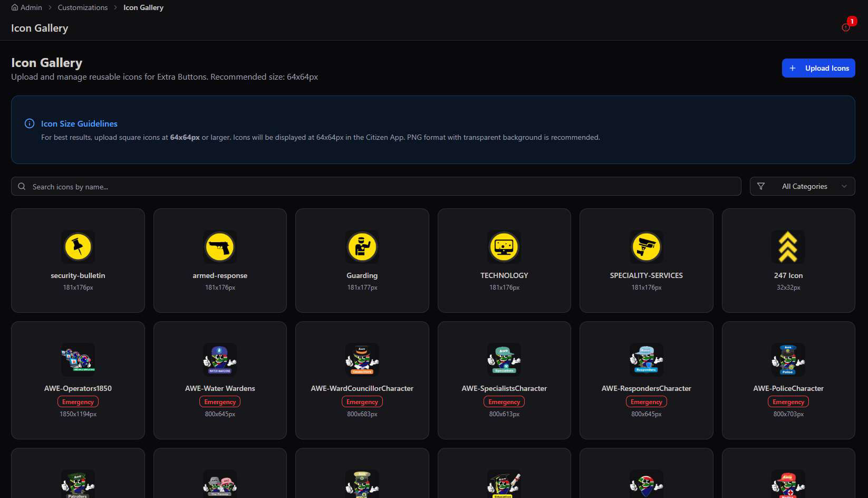Select the AWE-WardCouncillorCharacter icon image

(362, 360)
